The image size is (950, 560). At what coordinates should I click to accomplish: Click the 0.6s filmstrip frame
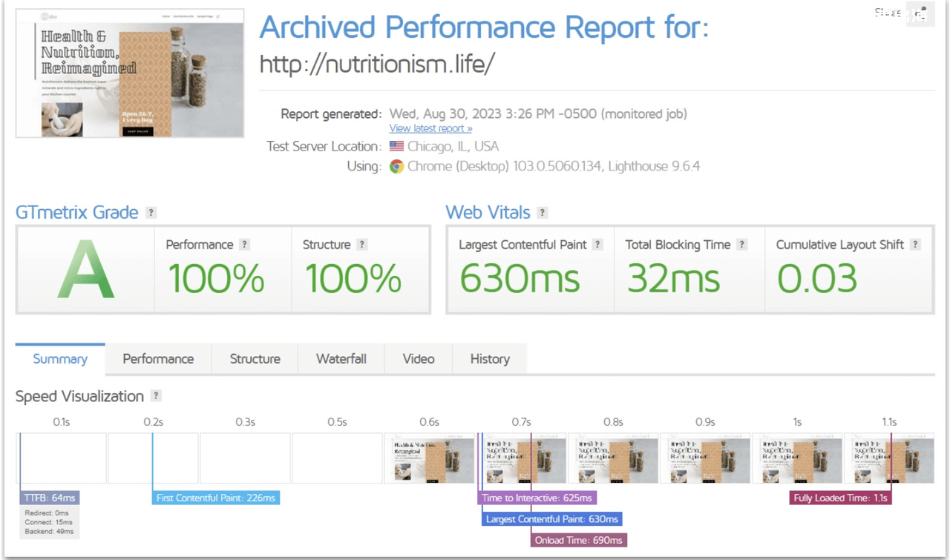tap(429, 458)
